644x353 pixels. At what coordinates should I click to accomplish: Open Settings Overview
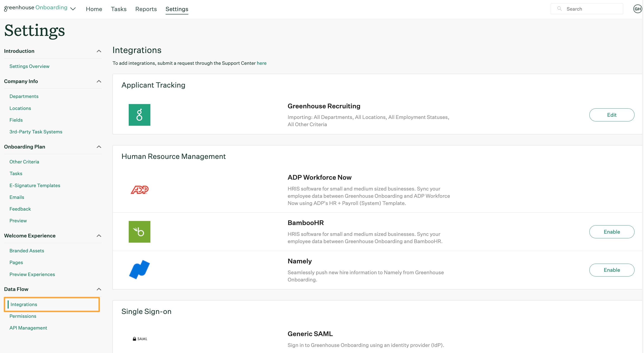pyautogui.click(x=30, y=66)
